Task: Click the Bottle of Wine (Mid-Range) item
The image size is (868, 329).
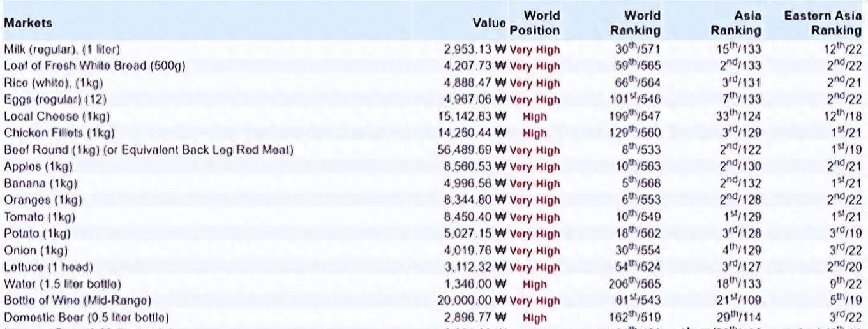Action: pyautogui.click(x=77, y=300)
